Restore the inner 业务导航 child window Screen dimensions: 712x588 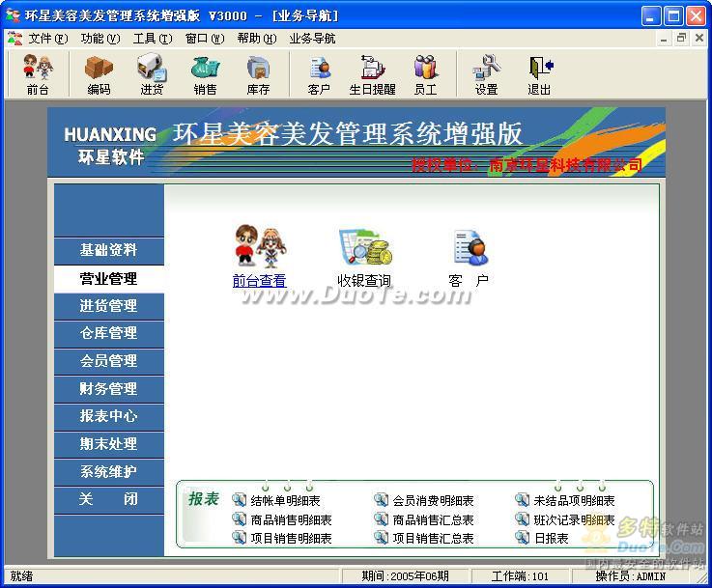tap(681, 38)
